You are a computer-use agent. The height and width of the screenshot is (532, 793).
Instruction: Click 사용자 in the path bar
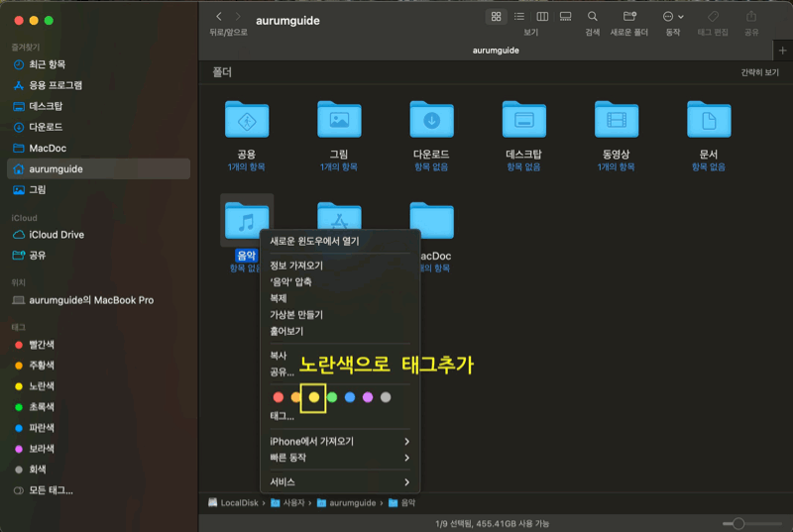(x=287, y=502)
